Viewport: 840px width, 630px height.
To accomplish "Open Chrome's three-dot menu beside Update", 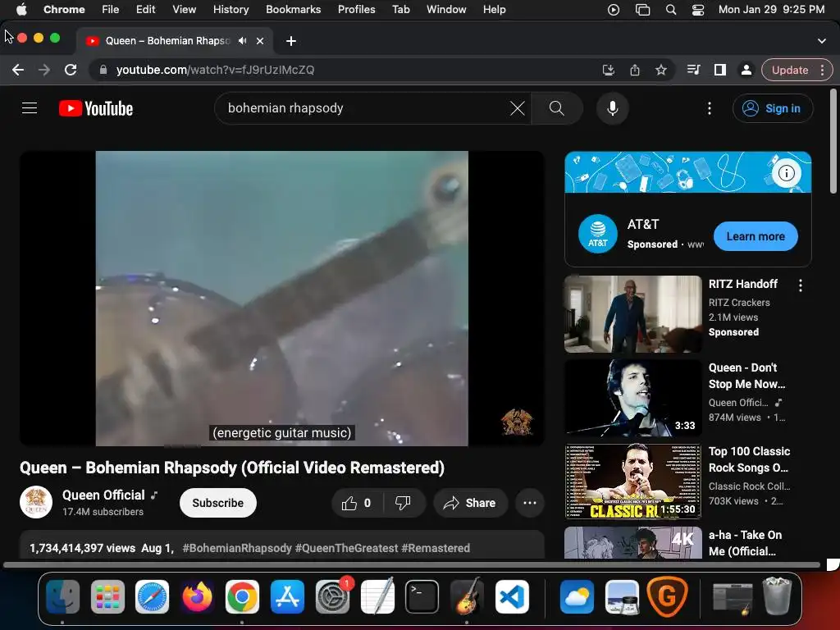I will (822, 71).
